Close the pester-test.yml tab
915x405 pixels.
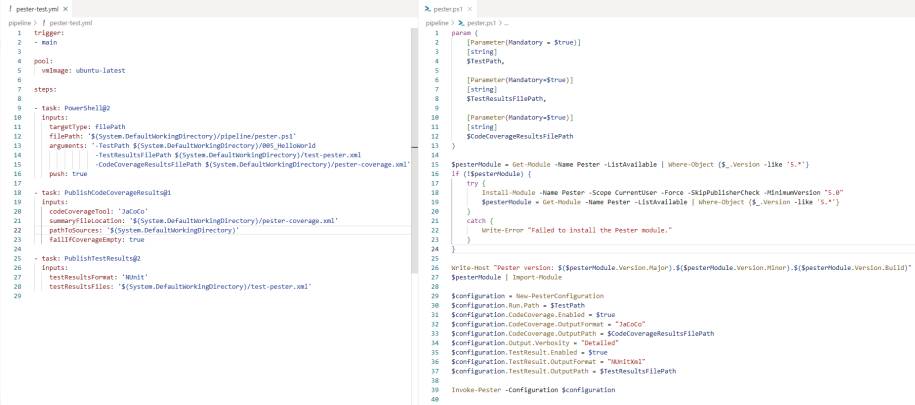(65, 9)
